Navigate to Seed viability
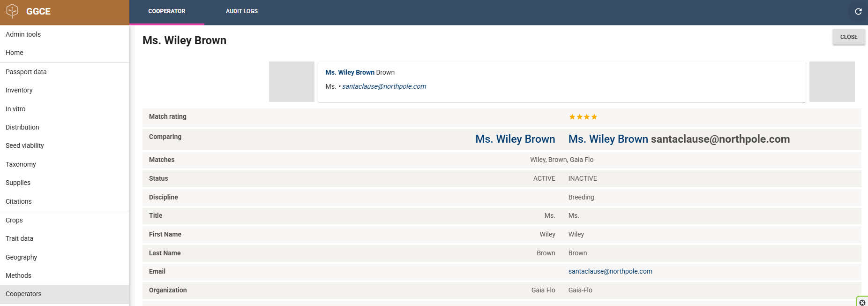This screenshot has height=306, width=868. (24, 145)
